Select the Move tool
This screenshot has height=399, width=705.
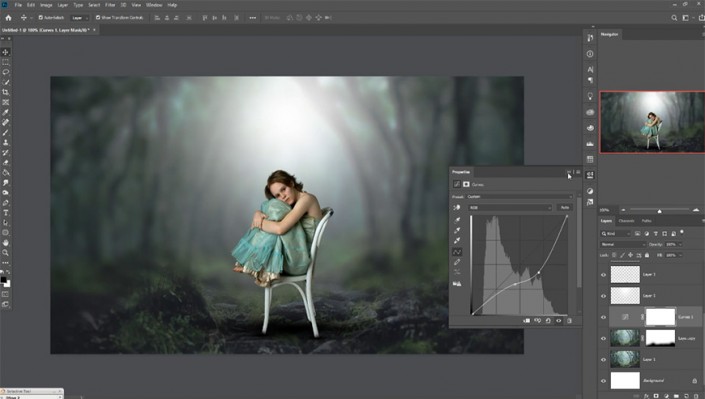tap(5, 52)
